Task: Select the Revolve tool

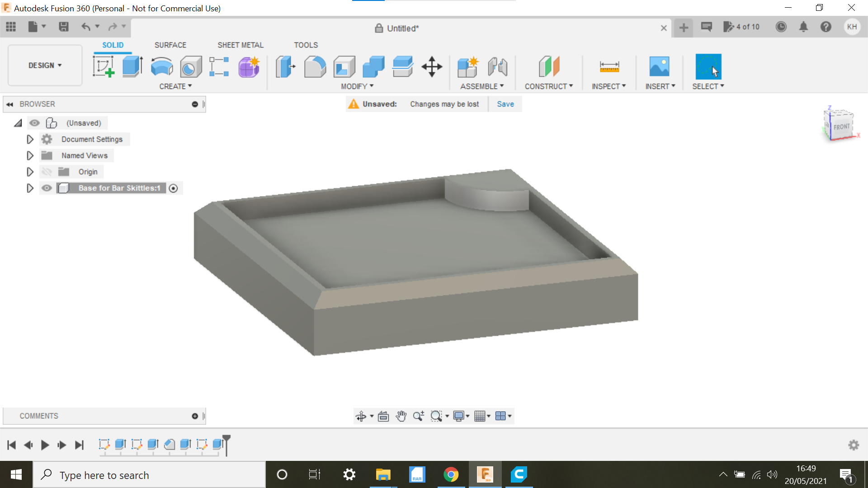Action: click(x=161, y=66)
